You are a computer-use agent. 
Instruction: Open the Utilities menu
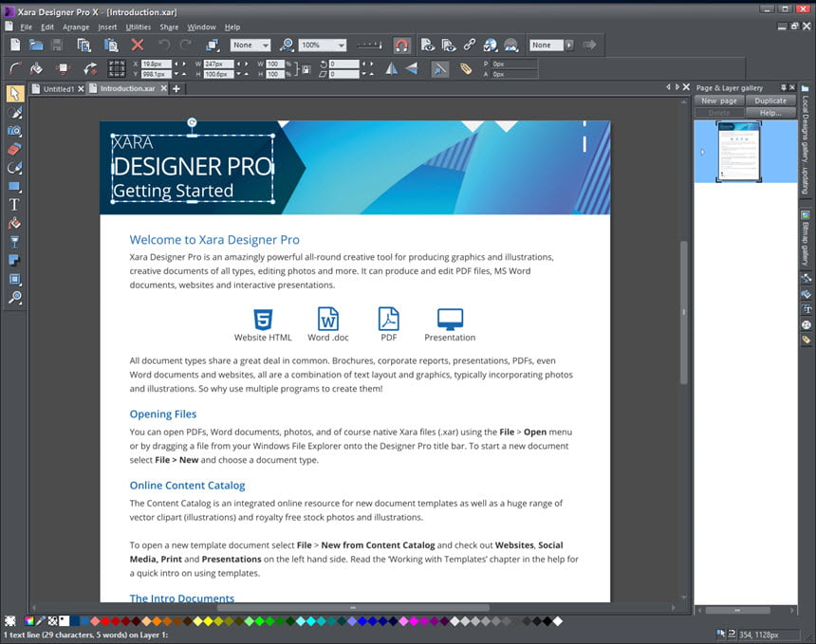138,28
